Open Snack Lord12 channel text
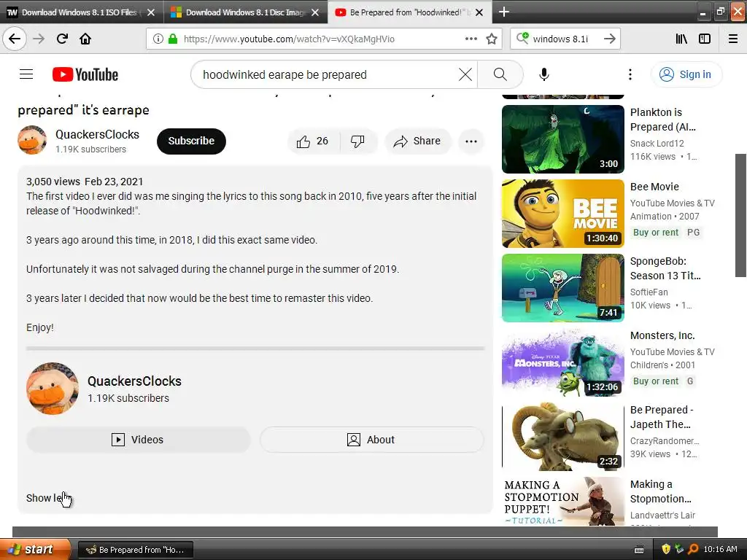 click(657, 144)
